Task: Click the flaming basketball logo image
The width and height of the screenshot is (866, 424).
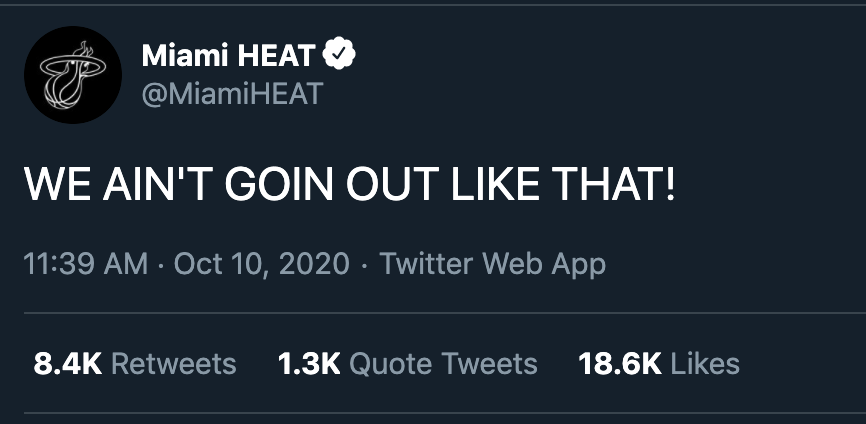Action: tap(73, 75)
